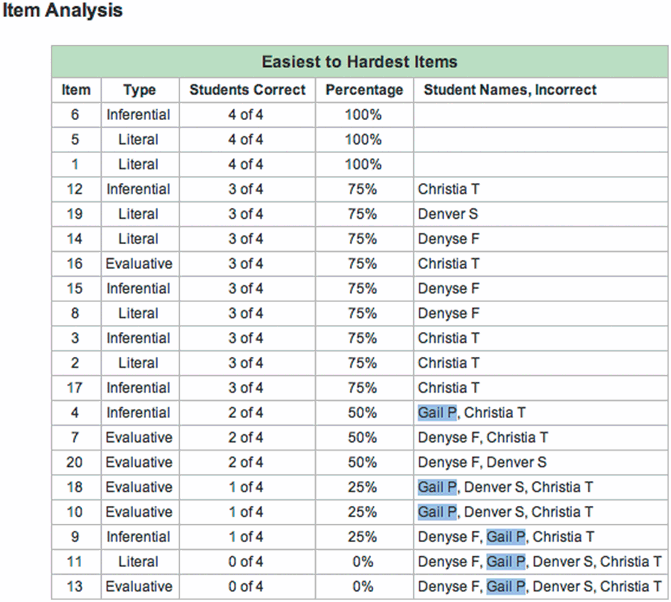Select the Item column header
The width and height of the screenshot is (671, 602).
click(x=76, y=90)
